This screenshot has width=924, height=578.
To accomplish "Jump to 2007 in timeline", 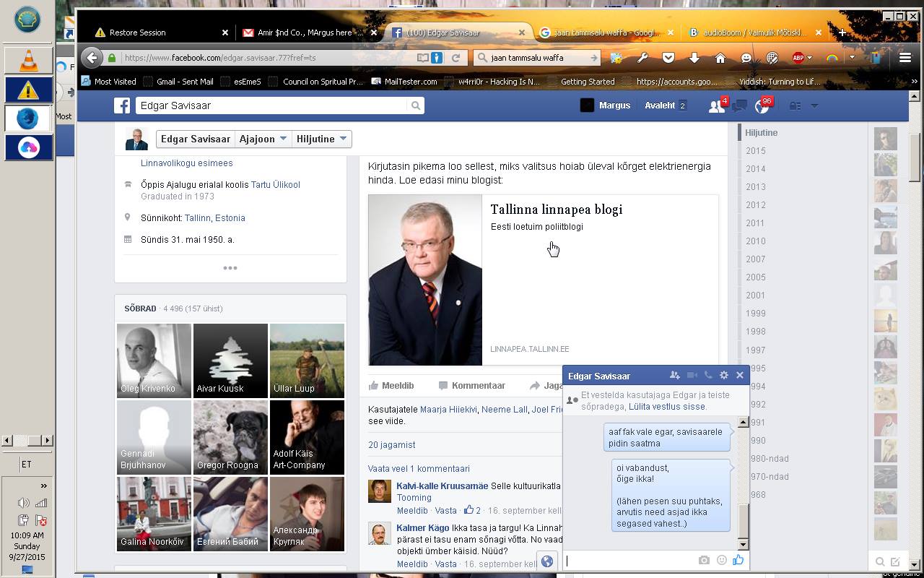I will [756, 259].
